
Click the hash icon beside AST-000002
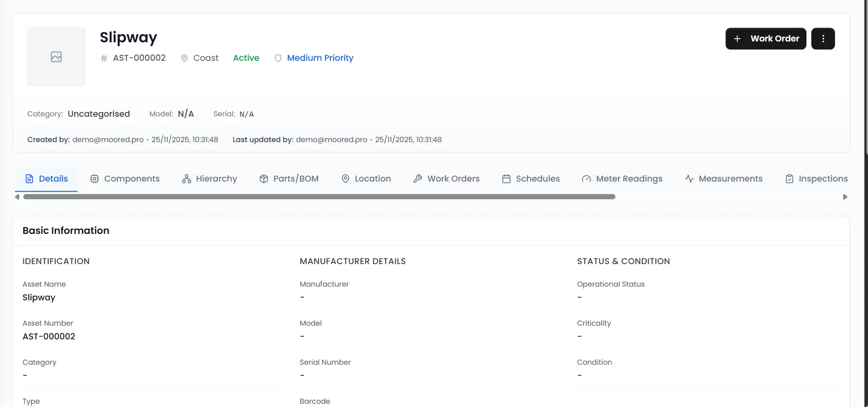click(x=103, y=58)
